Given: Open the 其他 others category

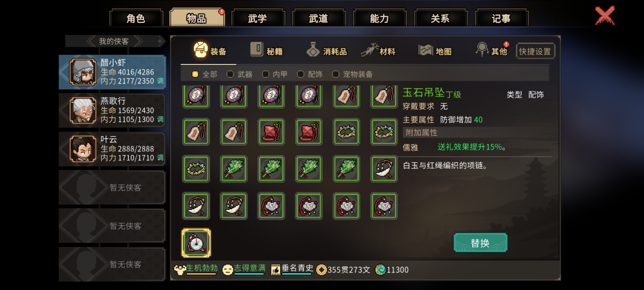Looking at the screenshot, I should (492, 50).
